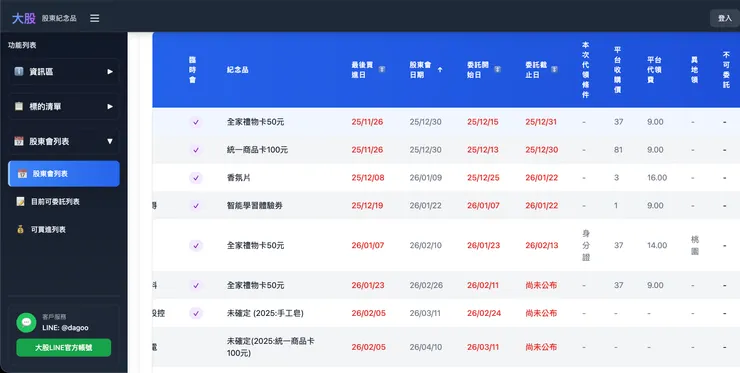Toggle 臨時會 checkmark for 香氛片 row
740x373 pixels.
pos(196,178)
